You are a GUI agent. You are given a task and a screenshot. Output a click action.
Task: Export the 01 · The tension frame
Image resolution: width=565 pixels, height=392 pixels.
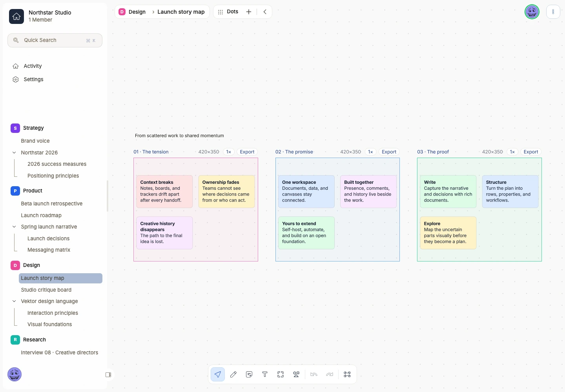pos(247,152)
